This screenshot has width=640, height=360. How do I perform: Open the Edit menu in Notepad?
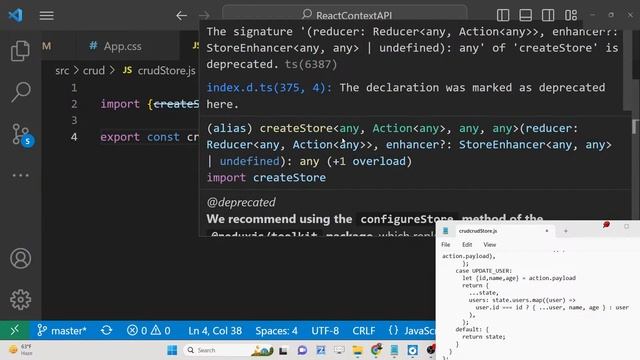coord(467,244)
